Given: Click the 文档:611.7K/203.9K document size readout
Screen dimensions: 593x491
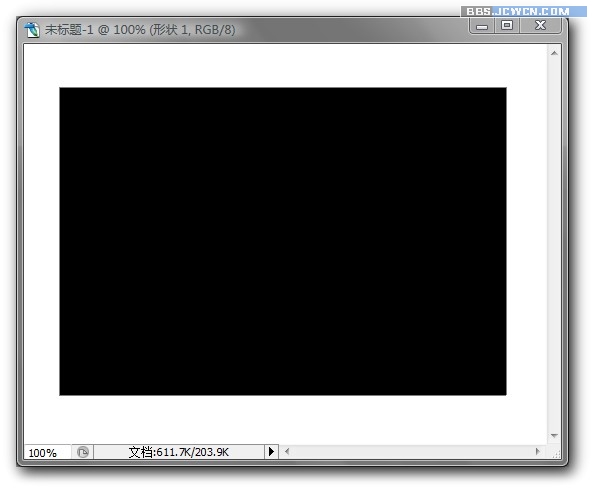Looking at the screenshot, I should tap(179, 452).
